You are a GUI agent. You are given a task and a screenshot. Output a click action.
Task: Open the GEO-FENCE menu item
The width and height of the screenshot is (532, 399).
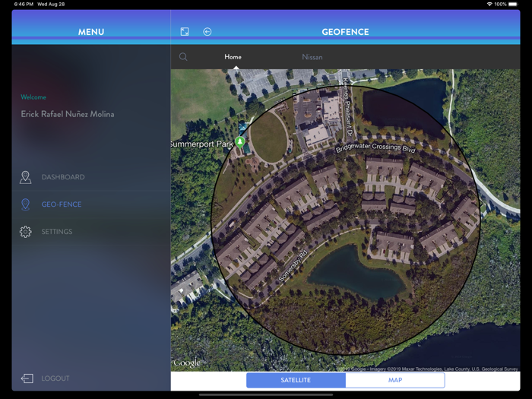(x=91, y=204)
